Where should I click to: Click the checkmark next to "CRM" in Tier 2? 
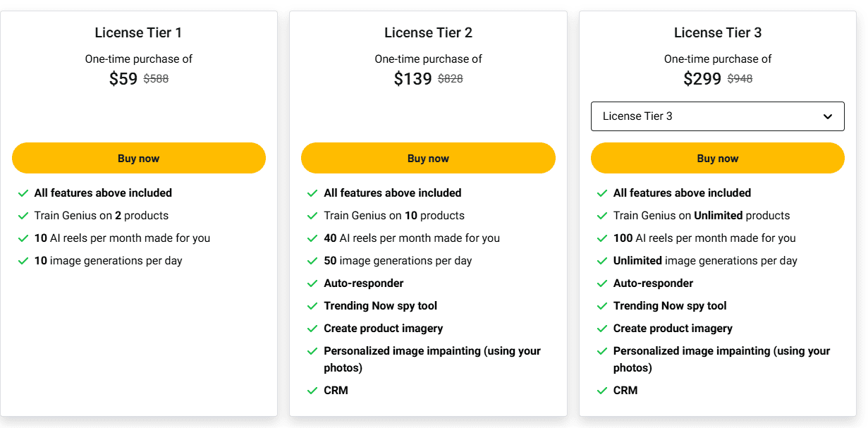[312, 390]
